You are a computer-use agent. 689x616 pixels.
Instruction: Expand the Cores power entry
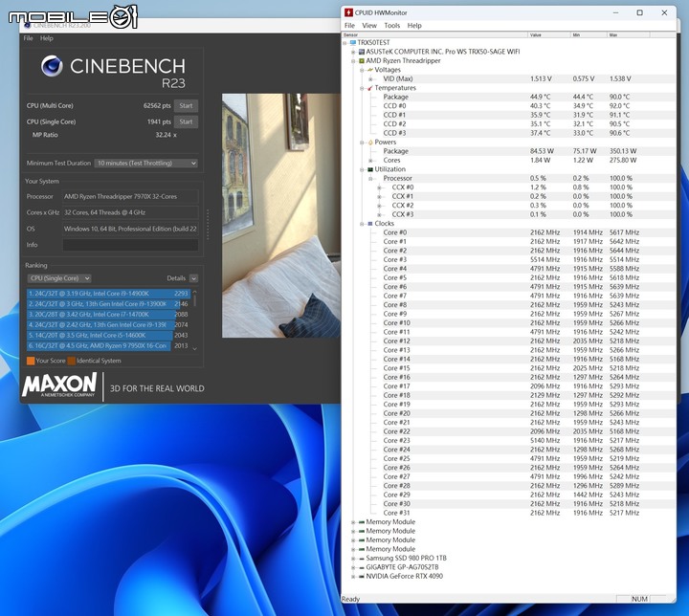370,161
